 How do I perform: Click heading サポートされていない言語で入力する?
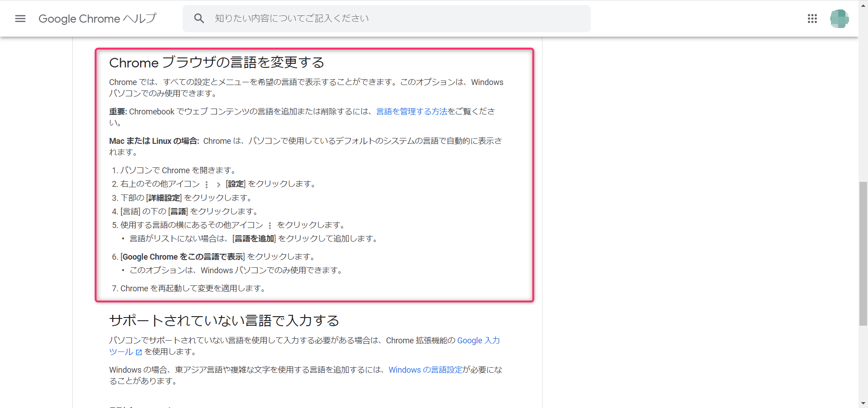click(x=224, y=321)
